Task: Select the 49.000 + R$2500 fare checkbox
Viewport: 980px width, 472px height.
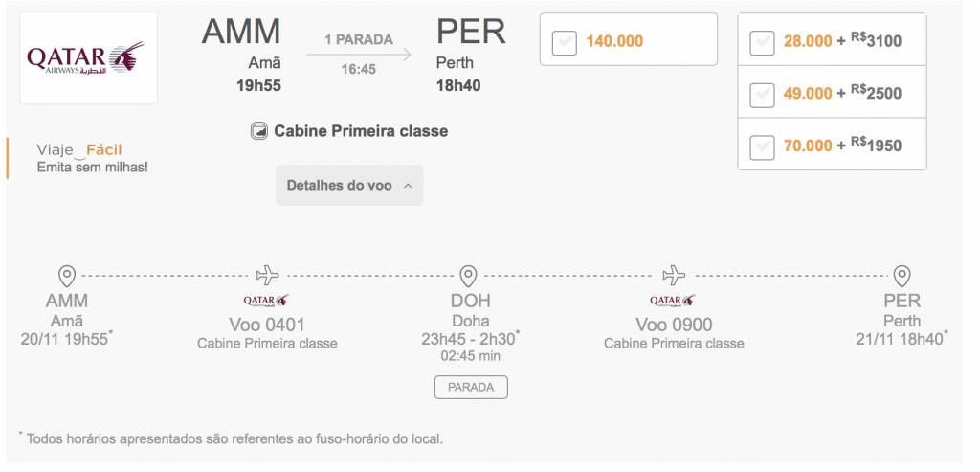Action: tap(762, 95)
